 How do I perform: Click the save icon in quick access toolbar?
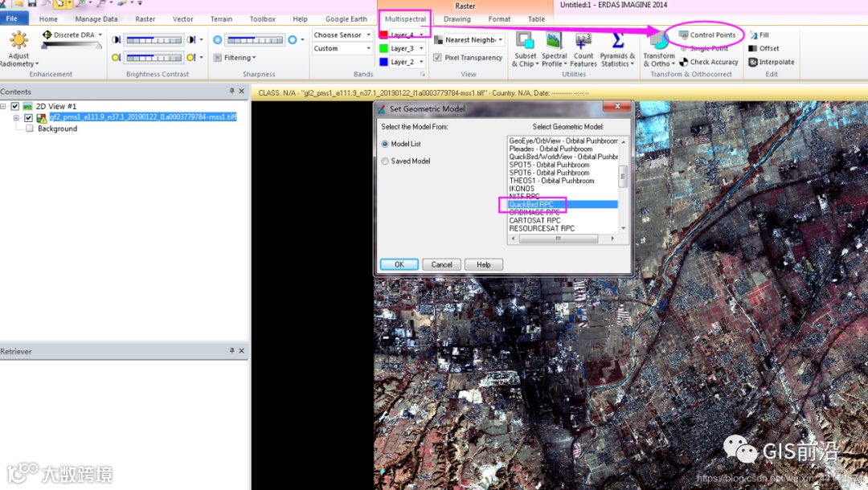click(32, 3)
